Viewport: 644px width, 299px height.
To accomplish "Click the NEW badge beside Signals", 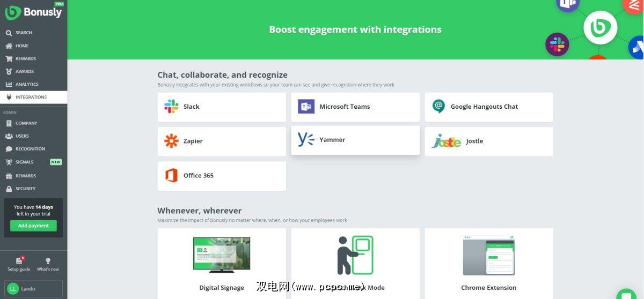I will tap(56, 162).
